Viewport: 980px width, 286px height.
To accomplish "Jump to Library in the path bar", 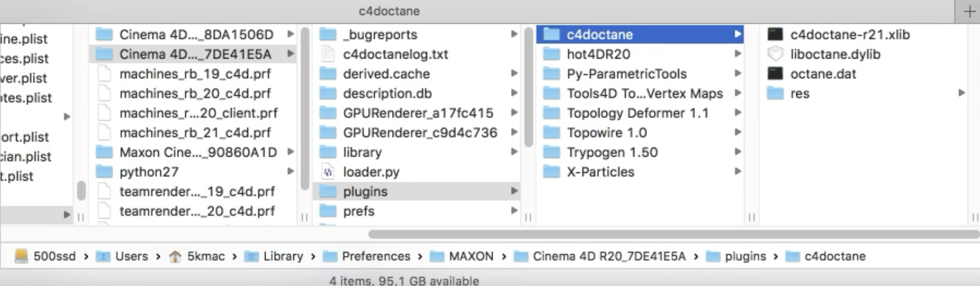I will [282, 256].
